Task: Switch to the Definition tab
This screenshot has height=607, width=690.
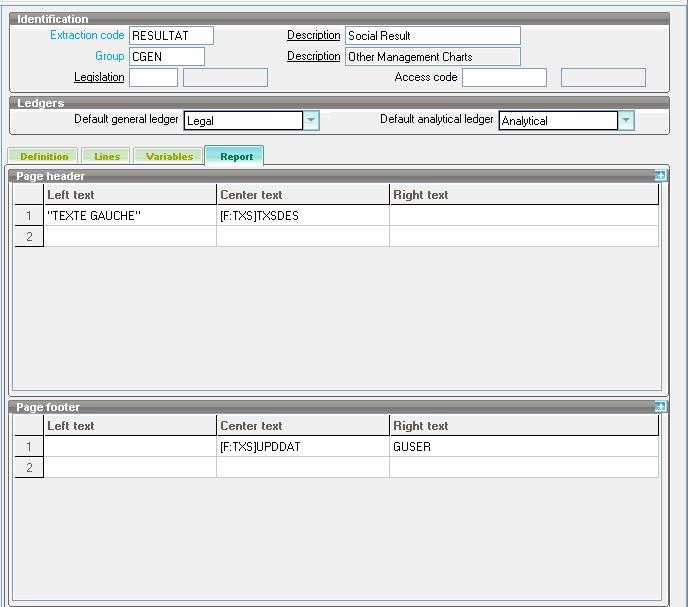Action: pyautogui.click(x=44, y=157)
